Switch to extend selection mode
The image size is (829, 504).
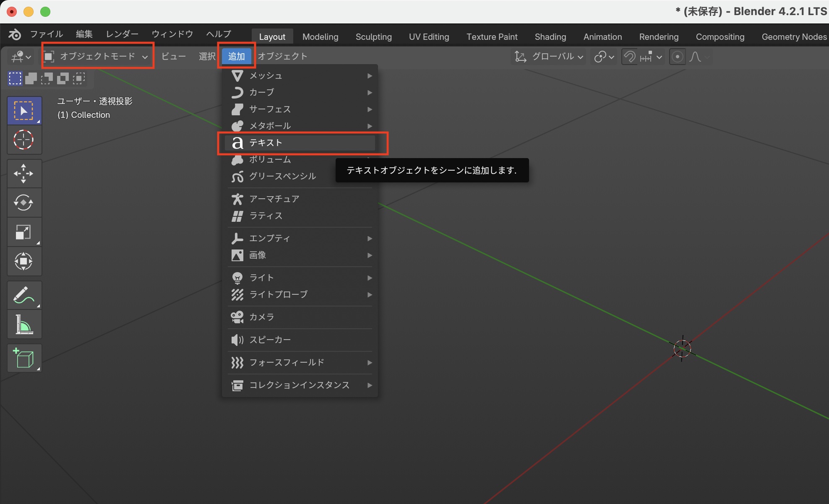pos(30,78)
